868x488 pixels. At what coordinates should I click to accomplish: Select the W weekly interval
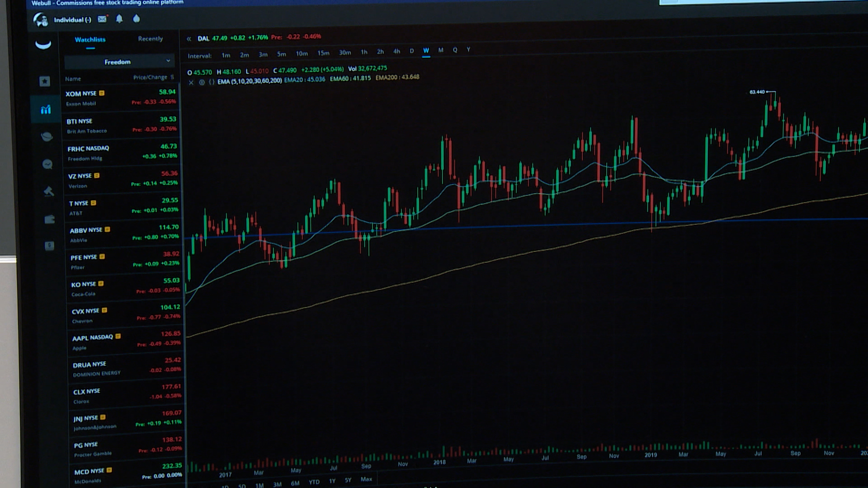(426, 51)
